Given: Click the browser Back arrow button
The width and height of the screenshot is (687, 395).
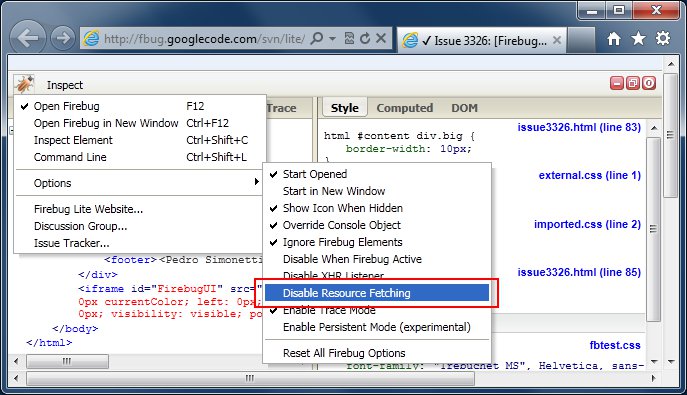Looking at the screenshot, I should (28, 38).
